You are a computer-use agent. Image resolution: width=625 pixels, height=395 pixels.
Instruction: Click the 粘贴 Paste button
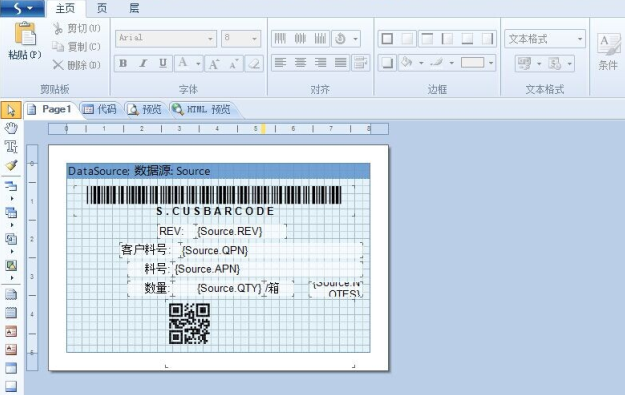pos(25,41)
